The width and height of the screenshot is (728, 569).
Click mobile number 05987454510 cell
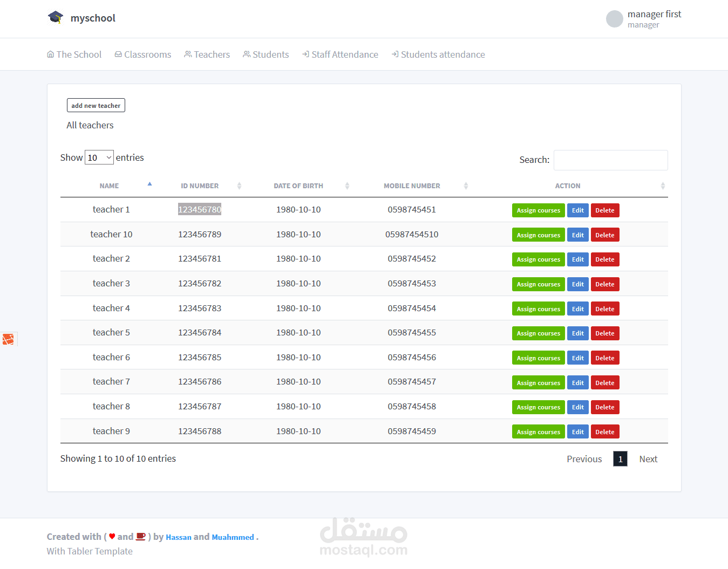412,234
